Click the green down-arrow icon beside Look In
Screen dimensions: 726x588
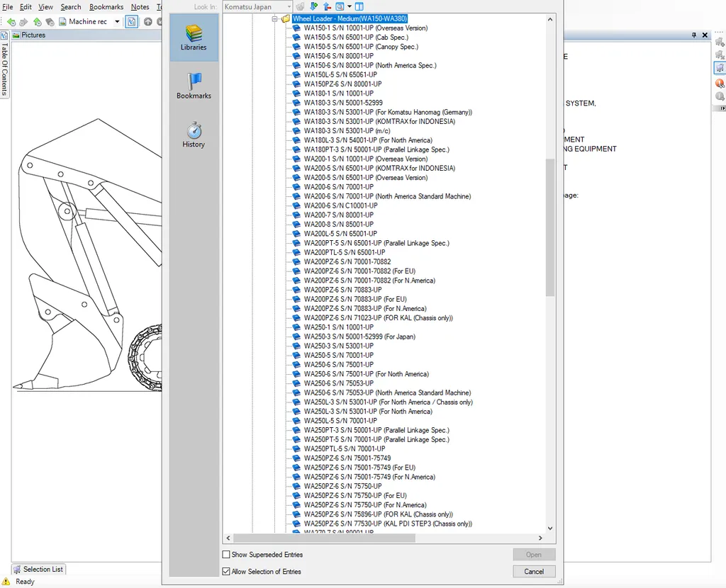(313, 6)
